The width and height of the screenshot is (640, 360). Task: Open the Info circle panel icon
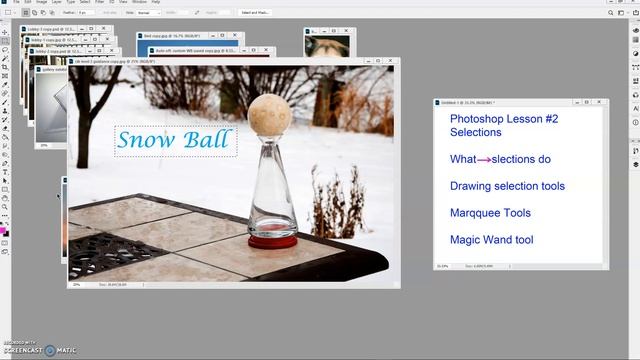pos(636,122)
